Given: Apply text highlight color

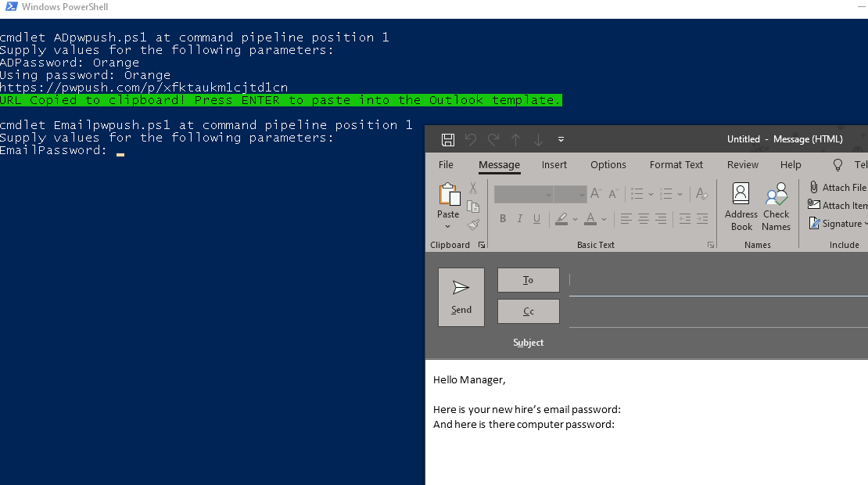Looking at the screenshot, I should pyautogui.click(x=561, y=219).
